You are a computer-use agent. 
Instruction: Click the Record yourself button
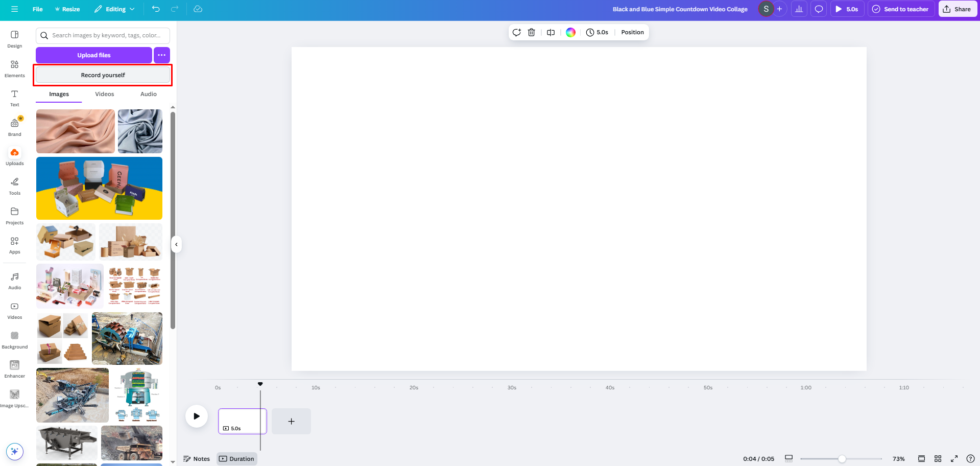(102, 75)
